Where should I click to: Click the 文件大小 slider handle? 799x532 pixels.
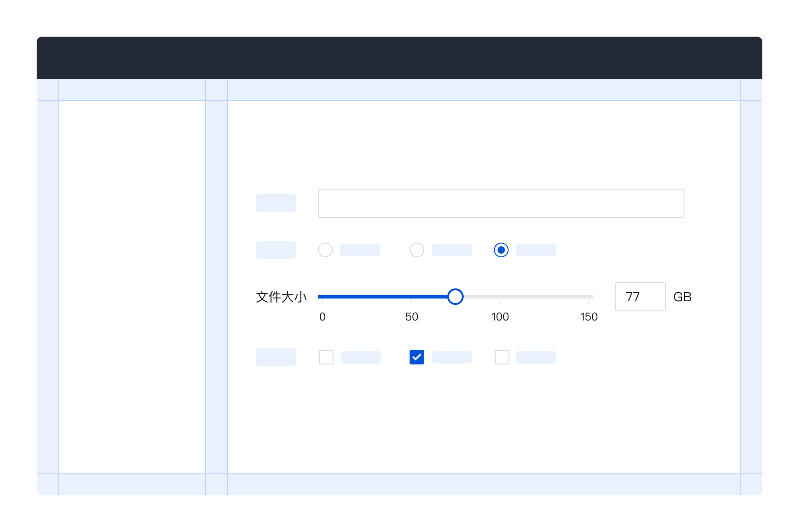pos(456,297)
